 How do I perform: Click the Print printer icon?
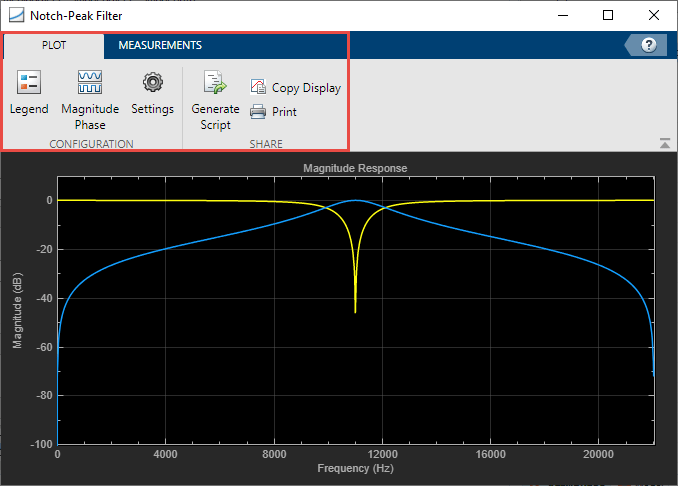pyautogui.click(x=258, y=112)
